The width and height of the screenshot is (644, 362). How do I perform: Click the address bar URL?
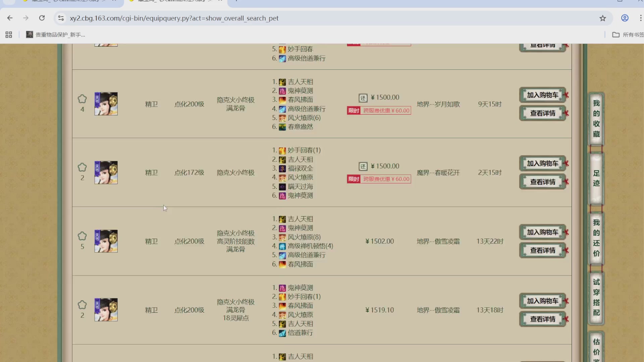174,18
